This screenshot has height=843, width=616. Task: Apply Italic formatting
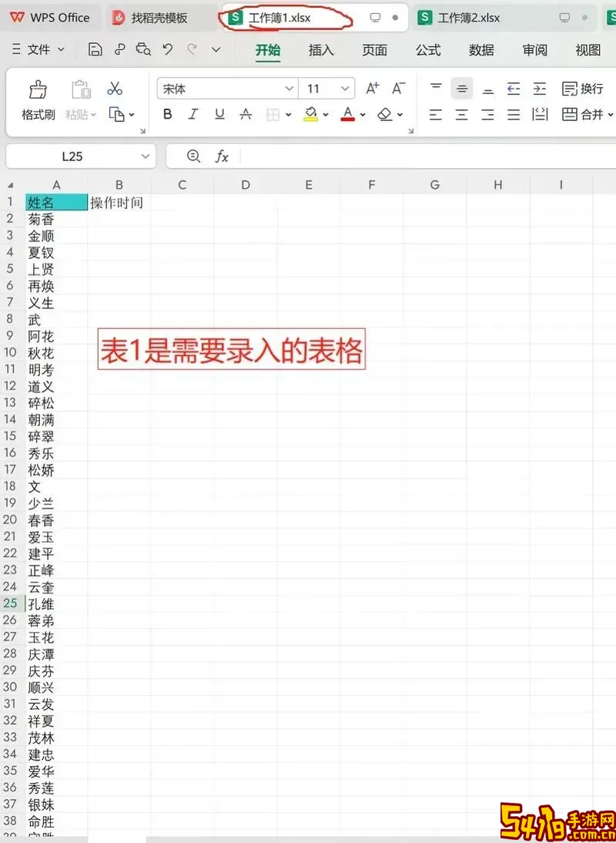pyautogui.click(x=193, y=114)
